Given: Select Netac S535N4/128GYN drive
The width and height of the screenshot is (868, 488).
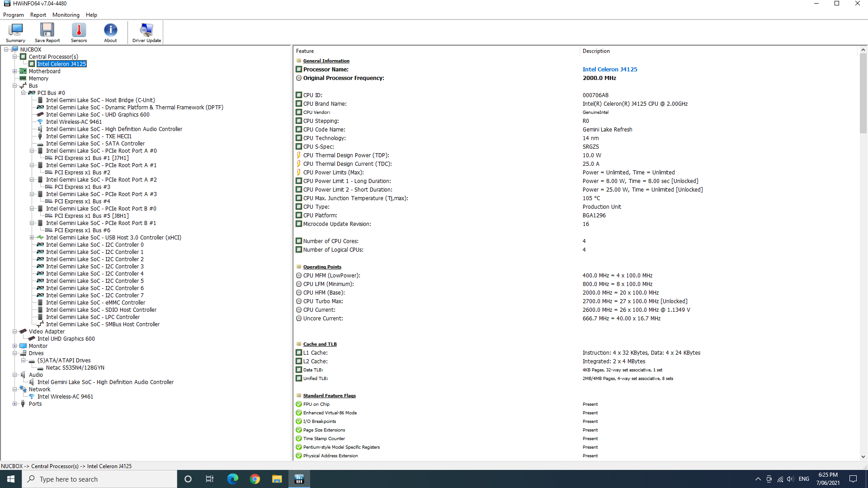Looking at the screenshot, I should click(x=75, y=368).
